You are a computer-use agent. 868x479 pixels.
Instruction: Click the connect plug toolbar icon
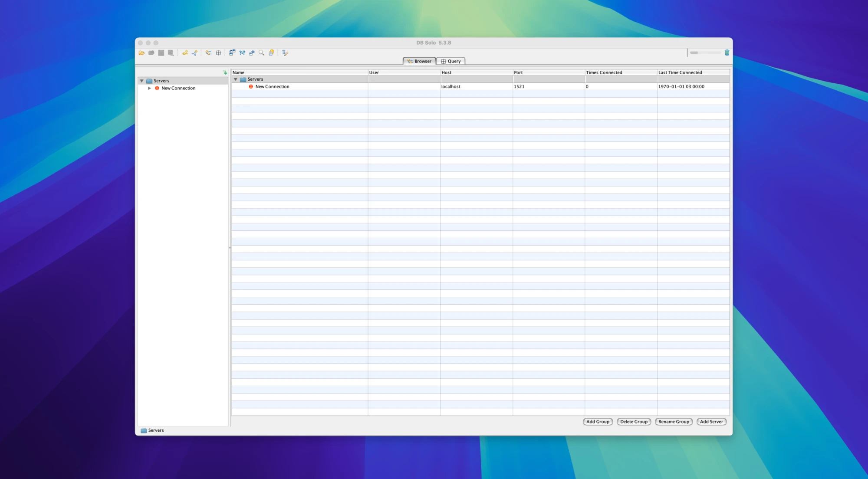click(185, 53)
